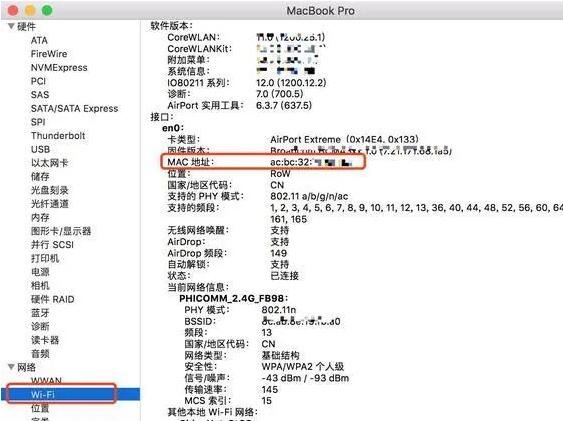Select WWAN under 网络
Screen dimensions: 563x421
tap(46, 380)
